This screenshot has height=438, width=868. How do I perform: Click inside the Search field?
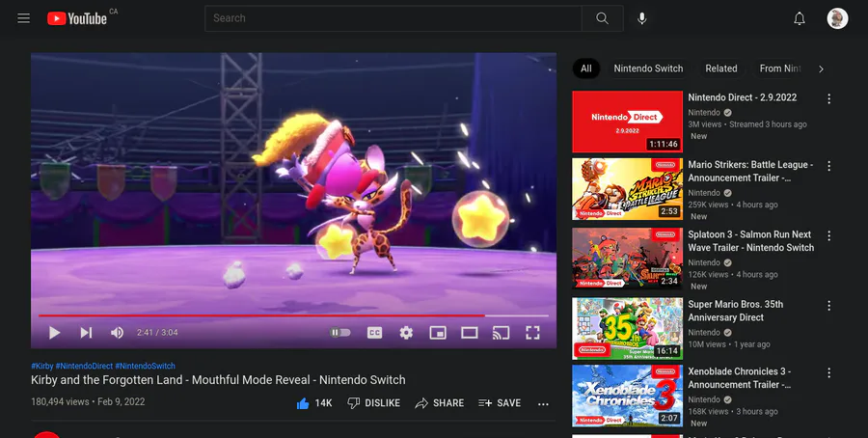coord(393,18)
